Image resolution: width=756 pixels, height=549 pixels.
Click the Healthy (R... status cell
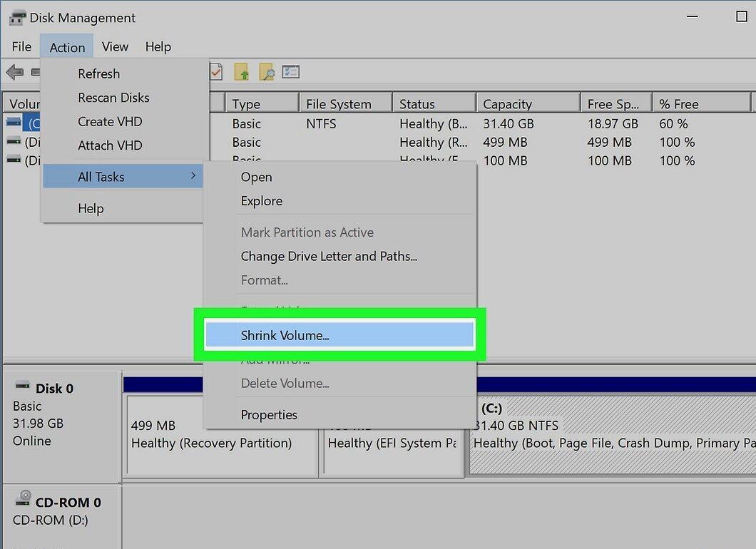(434, 142)
